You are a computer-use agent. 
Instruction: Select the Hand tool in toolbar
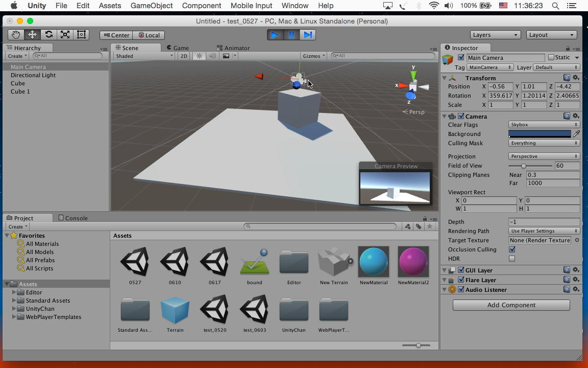(x=16, y=35)
